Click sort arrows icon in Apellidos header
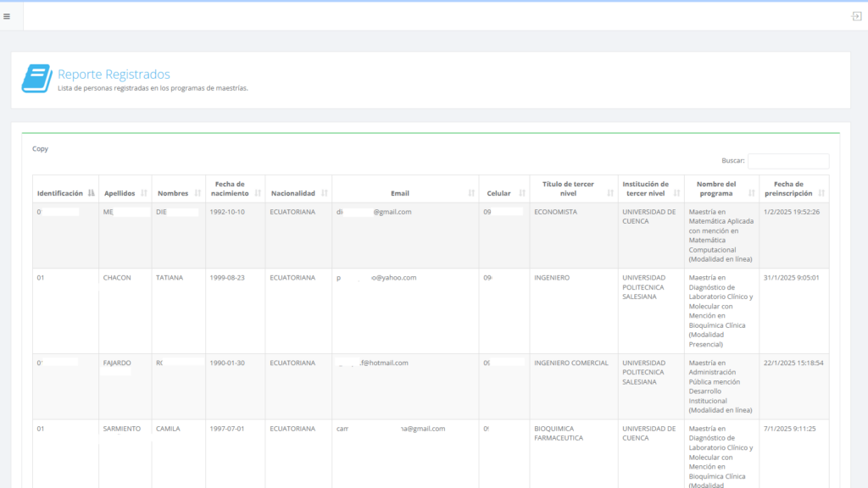 144,193
